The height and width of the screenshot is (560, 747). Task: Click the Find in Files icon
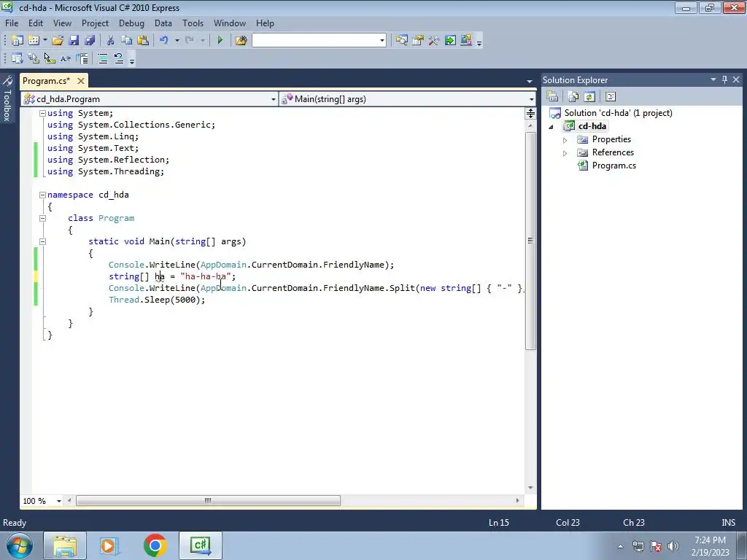click(241, 41)
